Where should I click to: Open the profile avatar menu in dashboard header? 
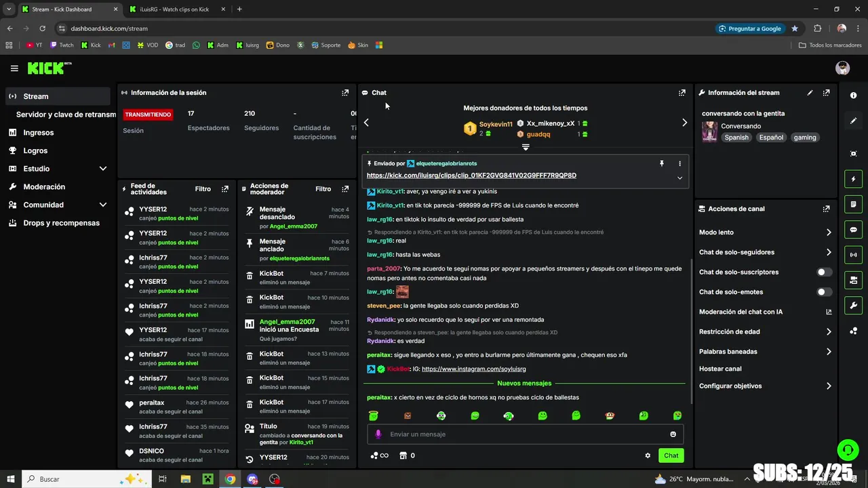pyautogui.click(x=842, y=68)
